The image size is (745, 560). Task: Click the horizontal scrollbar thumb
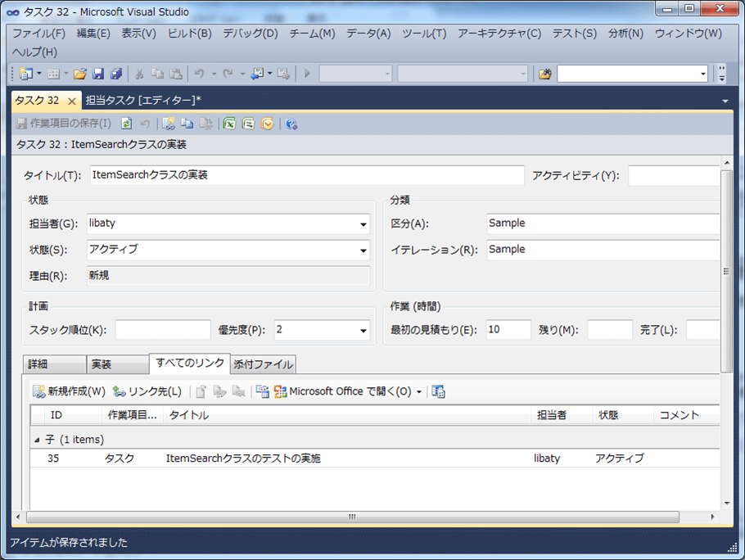tap(353, 517)
